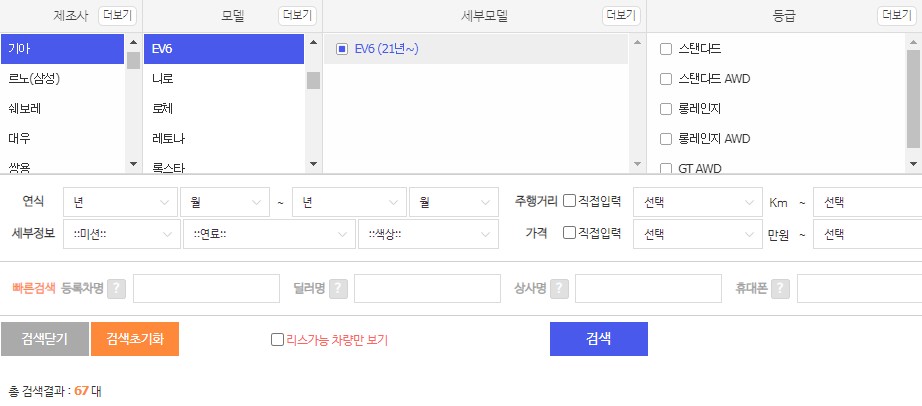The width and height of the screenshot is (922, 406).
Task: Open the second 연식 월 dropdown
Action: point(454,202)
